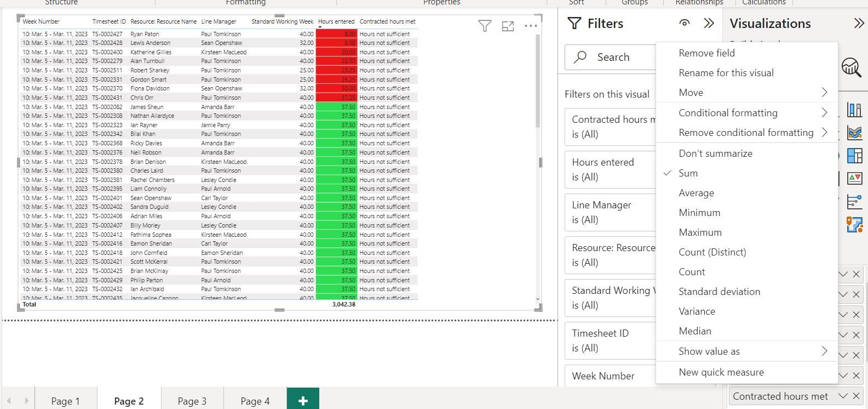Viewport: 868px width, 409px height.
Task: Click the next-page arrow beside Page 1
Action: click(x=26, y=401)
